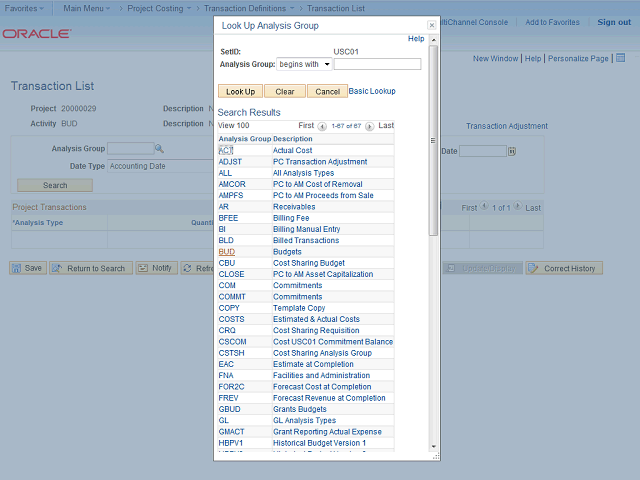The height and width of the screenshot is (480, 640).
Task: Show next row in Project Transactions grid
Action: click(518, 206)
